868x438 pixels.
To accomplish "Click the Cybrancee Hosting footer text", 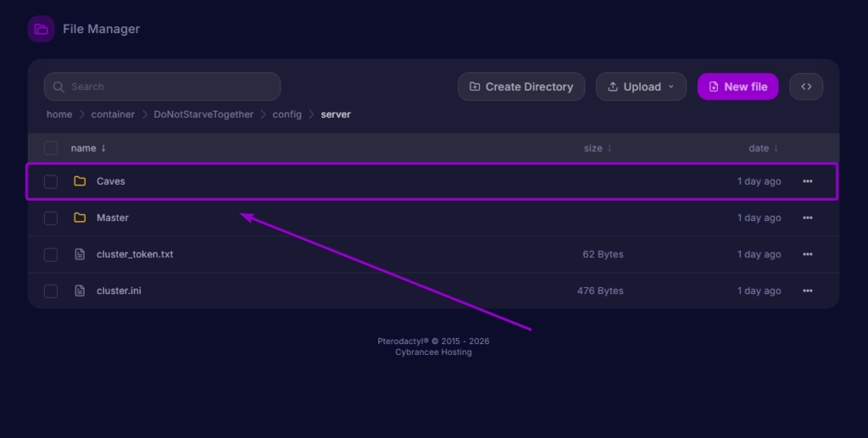I will tap(433, 352).
